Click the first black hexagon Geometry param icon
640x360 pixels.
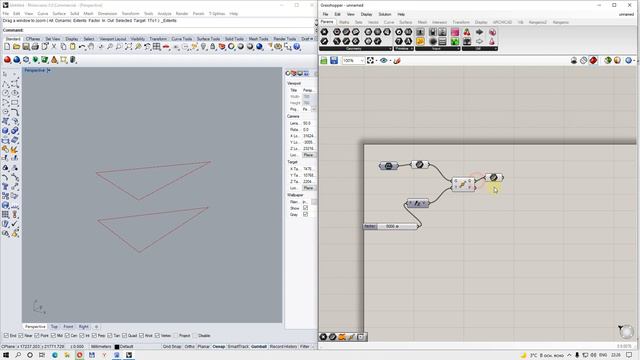[x=324, y=32]
